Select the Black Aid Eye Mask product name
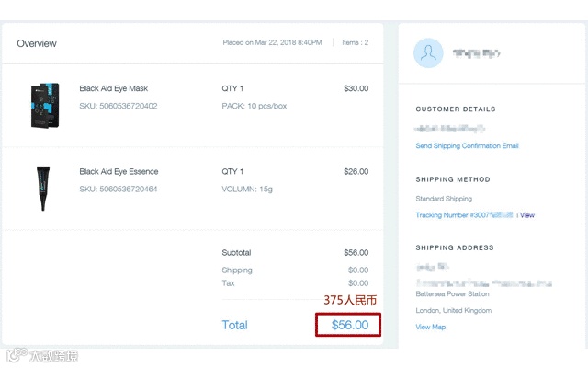 click(x=114, y=88)
